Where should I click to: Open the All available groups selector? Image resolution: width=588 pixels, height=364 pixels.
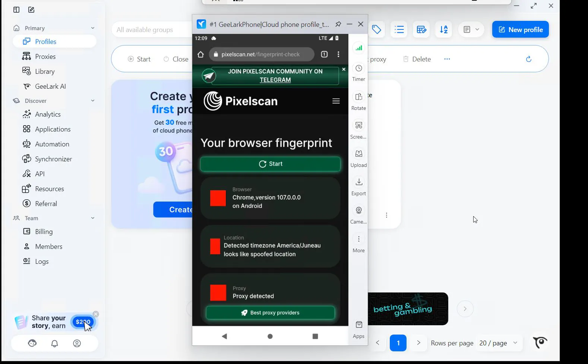[x=152, y=29]
